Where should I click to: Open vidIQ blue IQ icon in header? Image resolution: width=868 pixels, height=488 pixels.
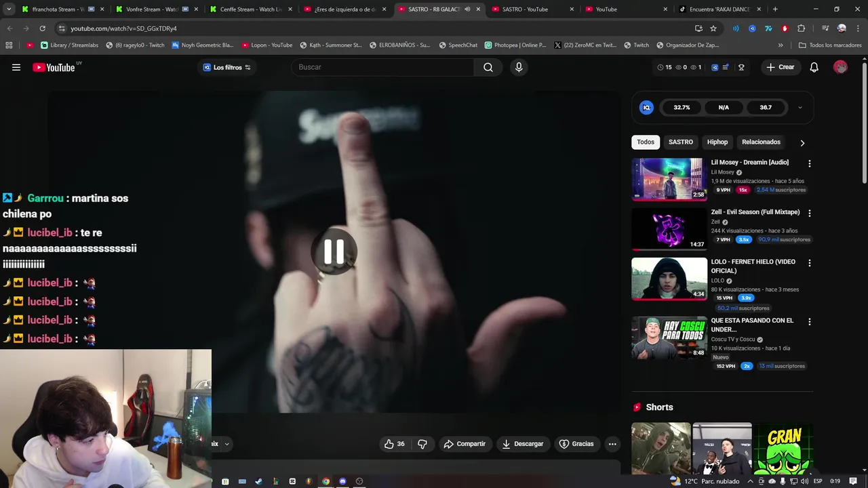(x=715, y=67)
